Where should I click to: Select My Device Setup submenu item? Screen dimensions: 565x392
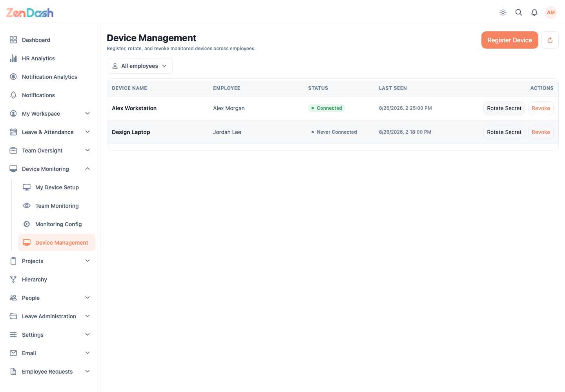pos(56,187)
